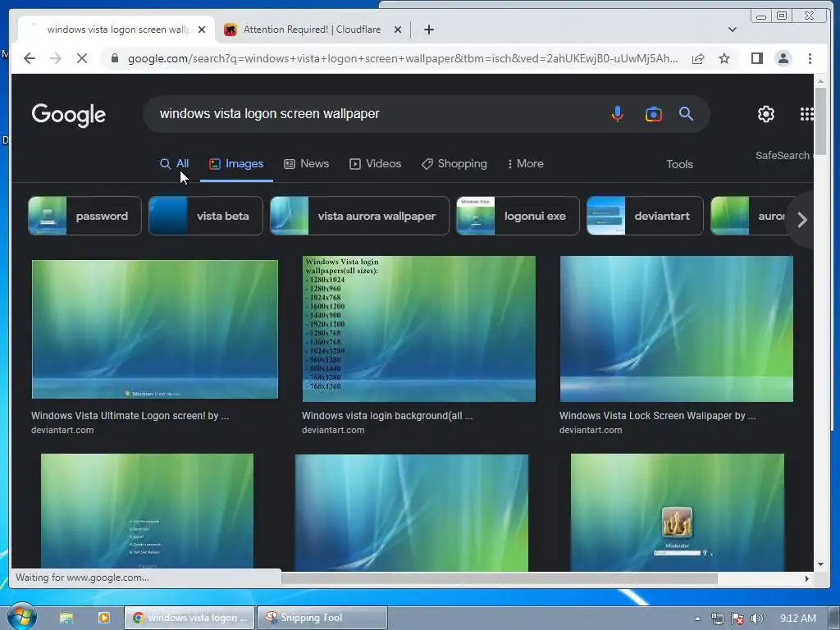Switch to the All results tab
The height and width of the screenshot is (630, 840).
coord(174,164)
